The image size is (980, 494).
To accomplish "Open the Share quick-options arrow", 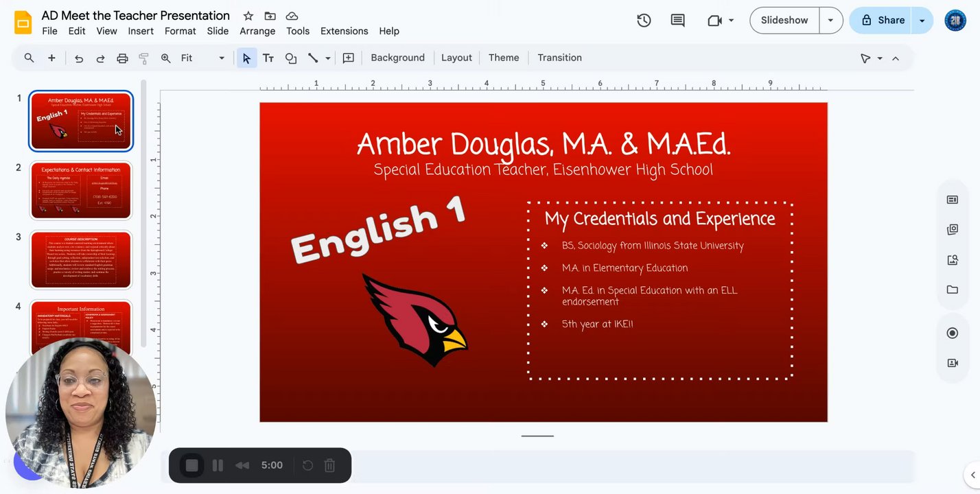I will point(922,21).
